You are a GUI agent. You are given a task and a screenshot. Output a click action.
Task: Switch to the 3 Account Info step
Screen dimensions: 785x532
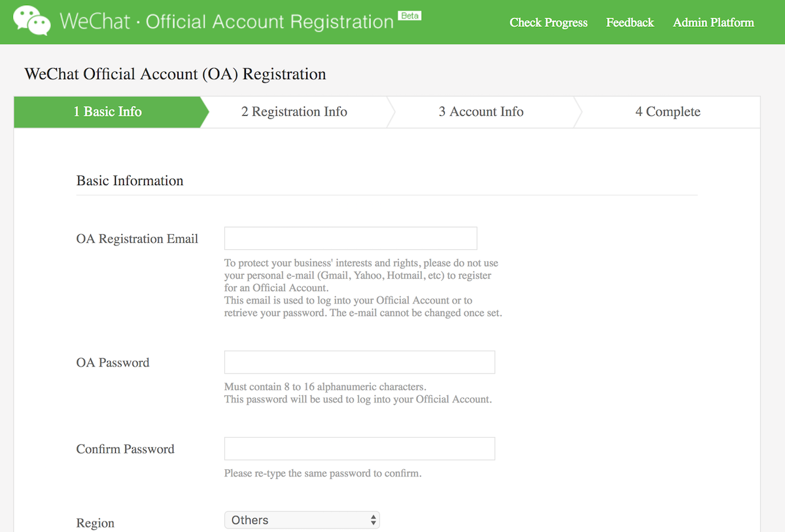pos(481,112)
